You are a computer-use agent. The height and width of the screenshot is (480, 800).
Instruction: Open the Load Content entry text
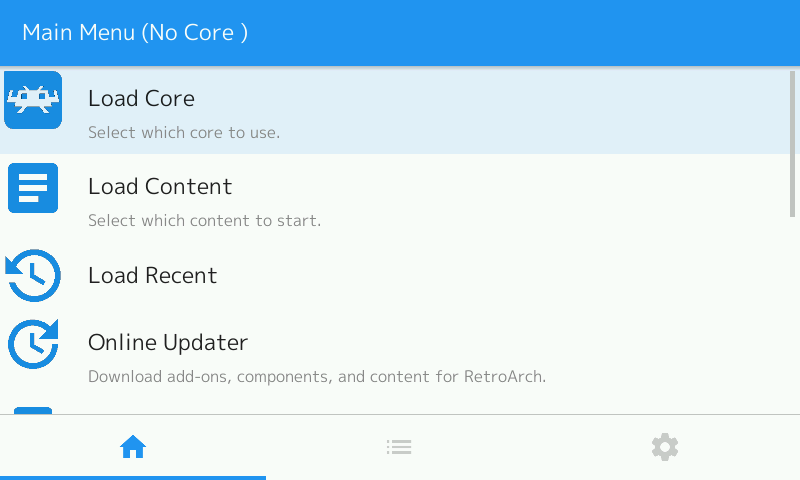click(160, 187)
